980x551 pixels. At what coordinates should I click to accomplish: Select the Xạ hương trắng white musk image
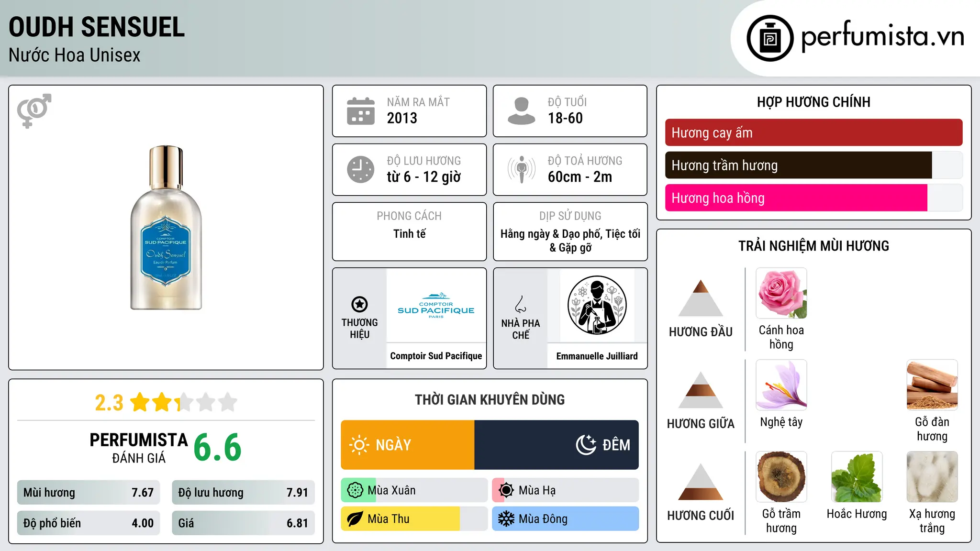pos(932,477)
